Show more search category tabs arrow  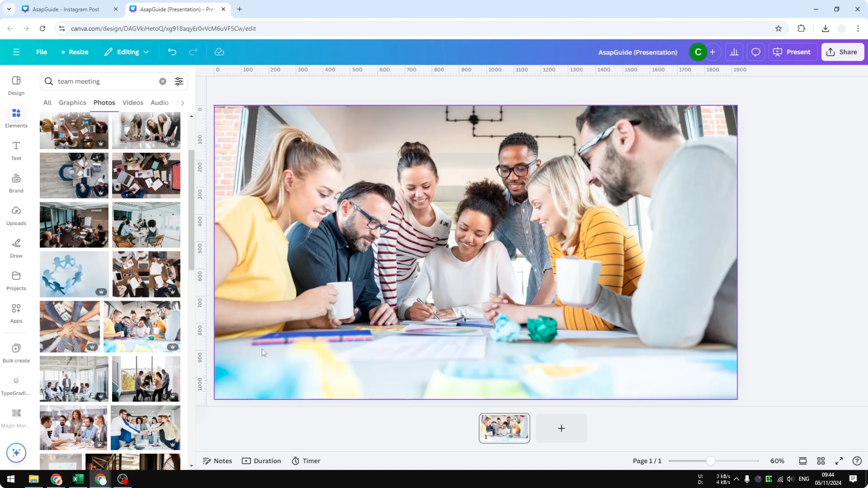[182, 103]
